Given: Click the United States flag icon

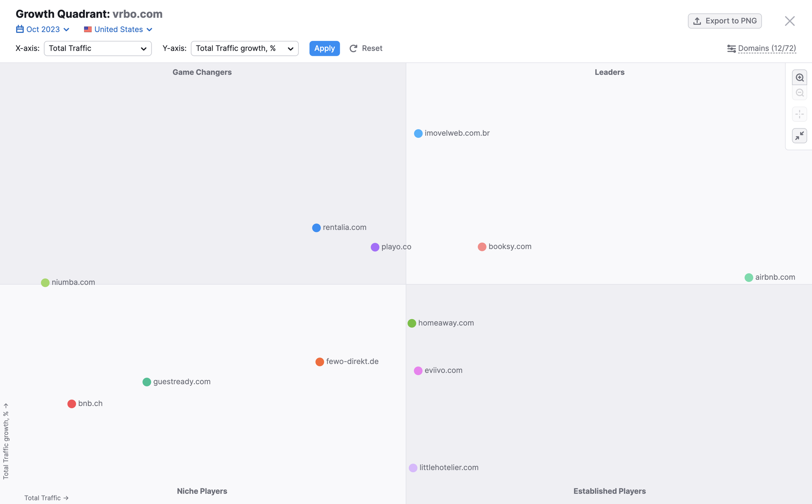Looking at the screenshot, I should point(88,29).
